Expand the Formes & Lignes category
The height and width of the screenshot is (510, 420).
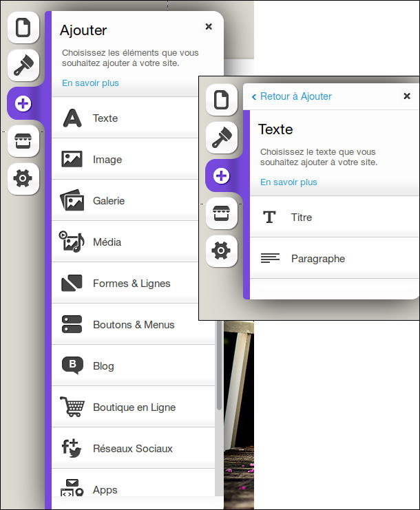click(132, 284)
